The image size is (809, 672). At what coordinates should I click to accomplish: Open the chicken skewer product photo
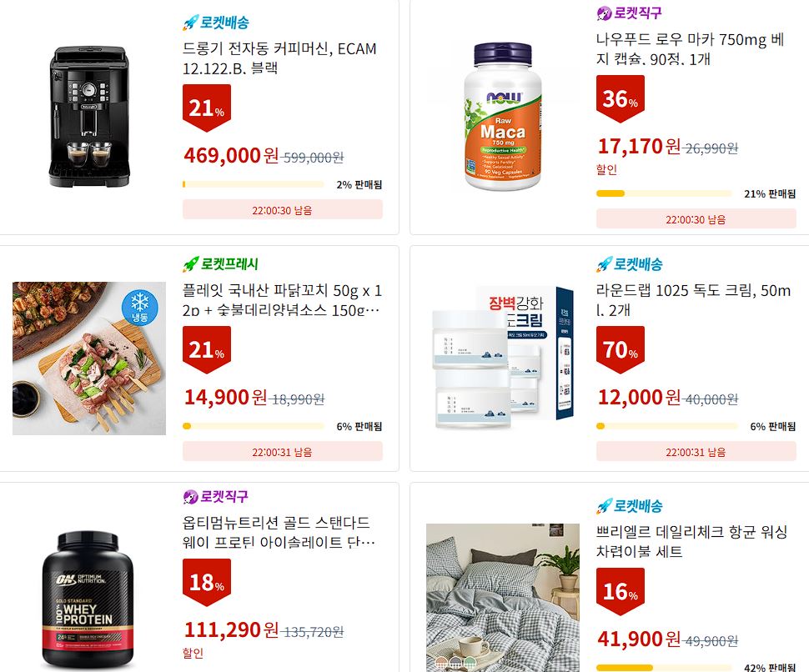click(89, 359)
